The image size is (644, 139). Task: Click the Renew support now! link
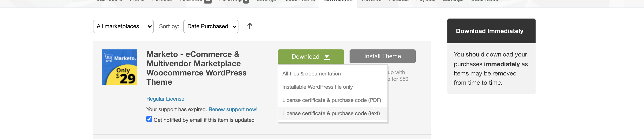coord(233,109)
